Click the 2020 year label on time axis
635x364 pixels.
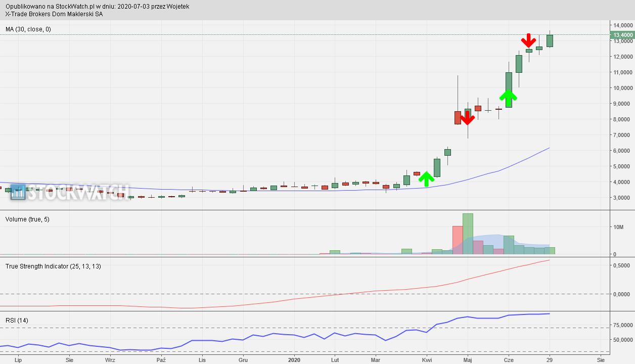point(294,360)
